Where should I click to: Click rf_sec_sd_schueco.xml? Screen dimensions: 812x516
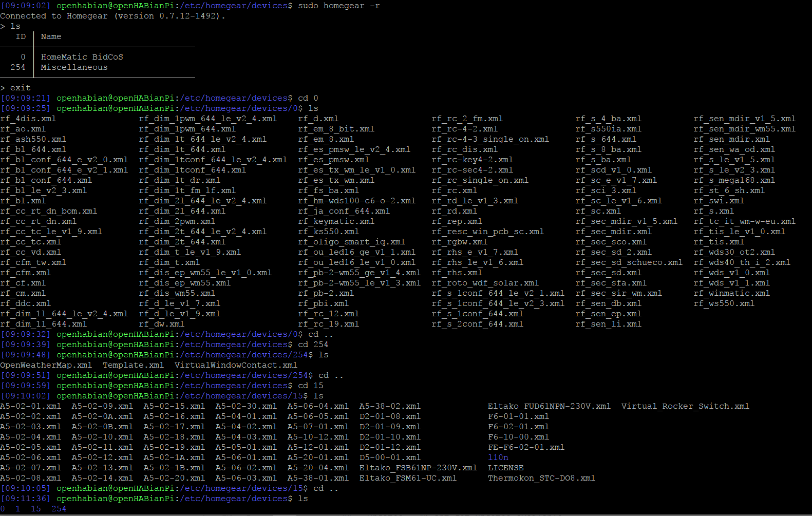point(629,262)
